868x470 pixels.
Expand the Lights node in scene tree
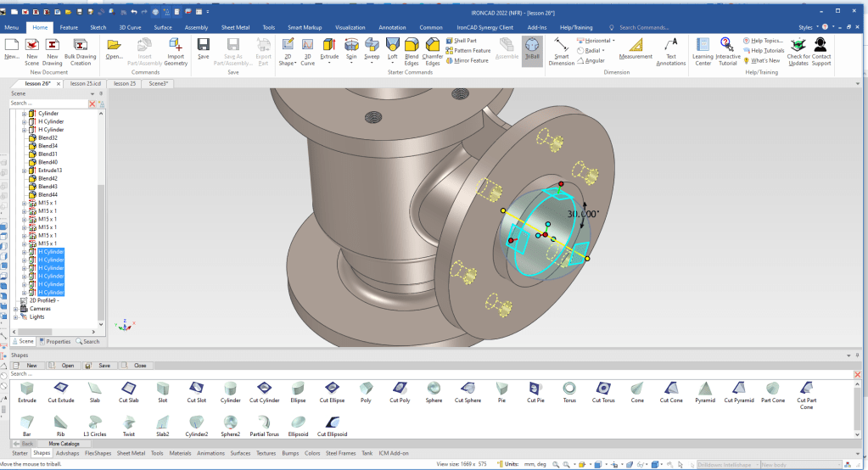[15, 316]
